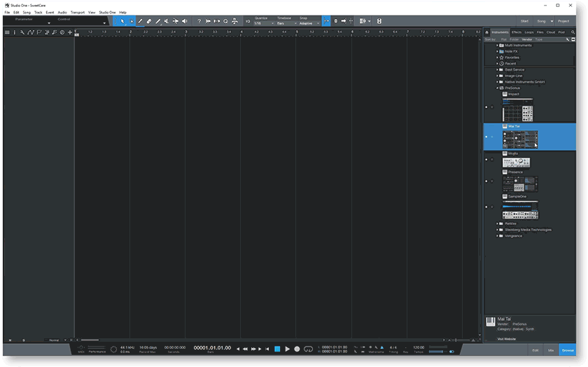The image size is (588, 367).
Task: Collapse the PreSonus vendor folder
Action: pos(497,88)
